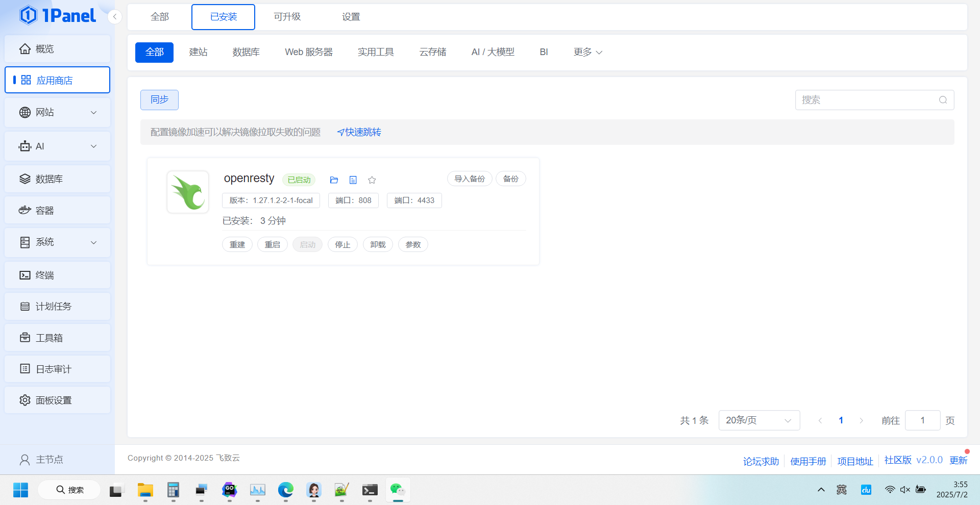The height and width of the screenshot is (505, 980).
Task: Filter by 数据库 category tab
Action: click(246, 52)
